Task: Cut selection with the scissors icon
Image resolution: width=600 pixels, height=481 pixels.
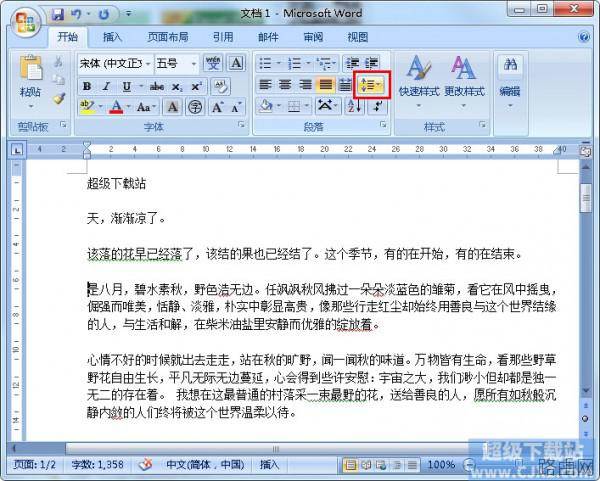Action: click(x=58, y=61)
